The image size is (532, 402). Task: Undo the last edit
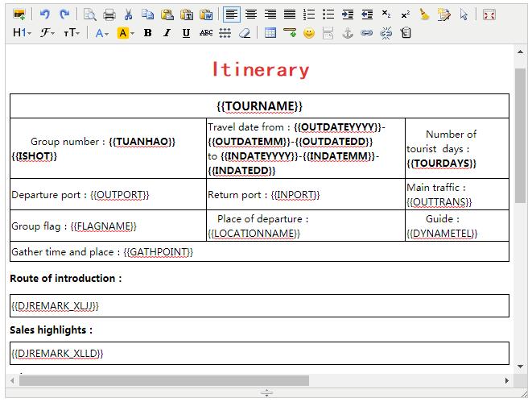point(45,15)
